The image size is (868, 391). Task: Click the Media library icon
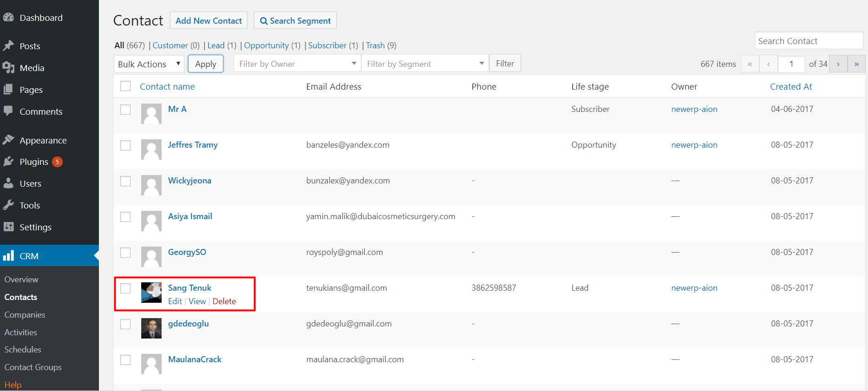point(8,68)
